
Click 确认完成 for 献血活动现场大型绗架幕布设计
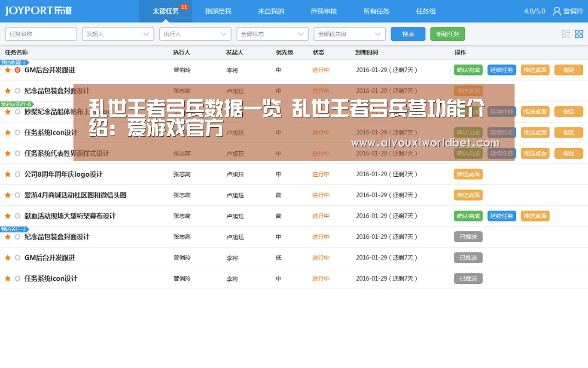[x=468, y=216]
